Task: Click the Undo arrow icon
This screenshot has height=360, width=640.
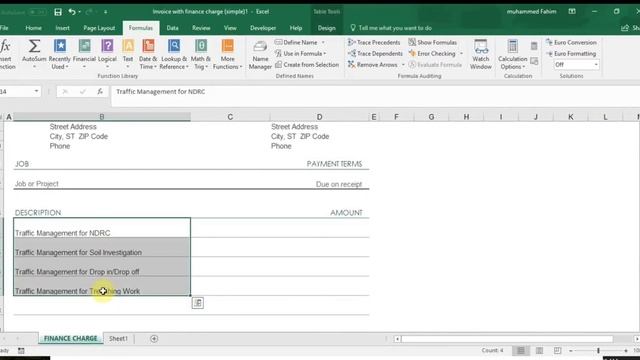Action: pos(72,12)
